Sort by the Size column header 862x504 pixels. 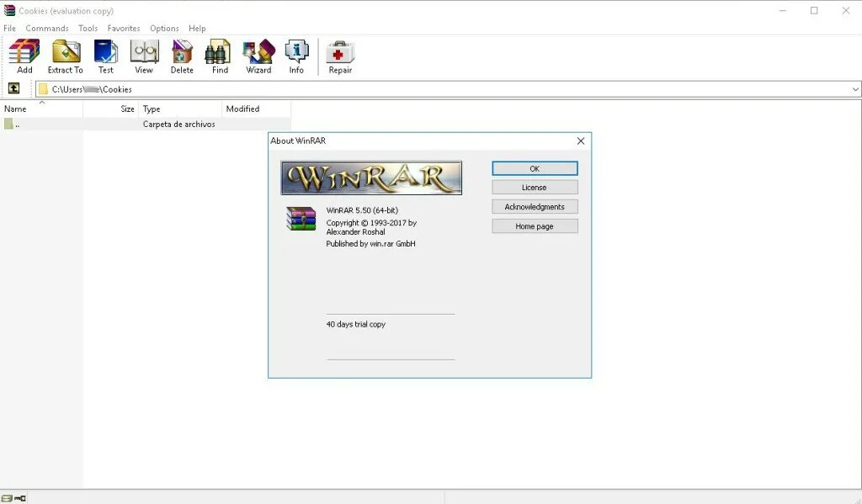click(x=110, y=109)
